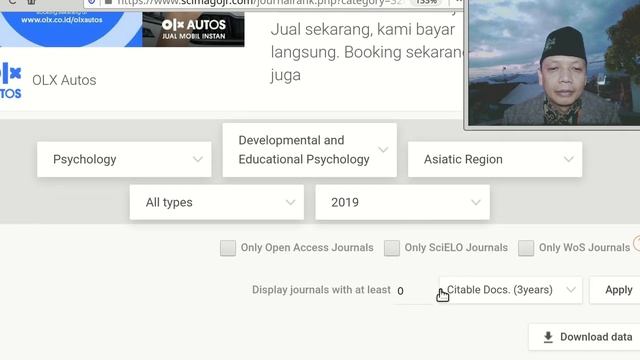Enable Only Open Access Journals checkbox
Viewport: 640px width, 360px height.
[228, 248]
